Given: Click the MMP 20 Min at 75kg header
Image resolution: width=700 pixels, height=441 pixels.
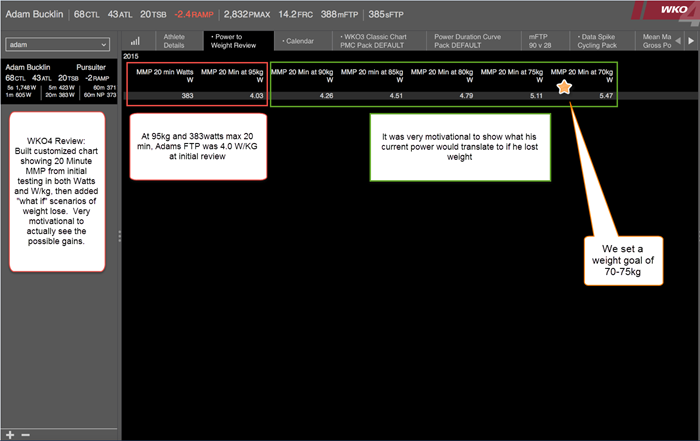Looking at the screenshot, I should click(512, 76).
